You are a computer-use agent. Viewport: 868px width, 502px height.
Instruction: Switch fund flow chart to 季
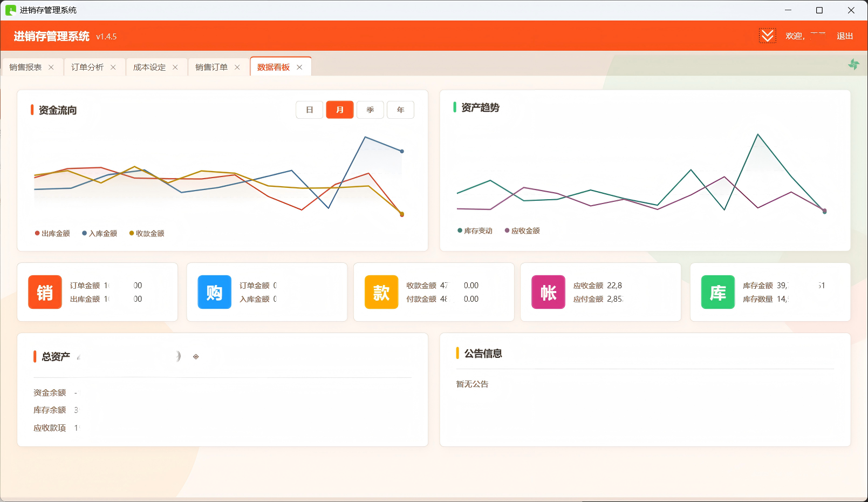(370, 110)
